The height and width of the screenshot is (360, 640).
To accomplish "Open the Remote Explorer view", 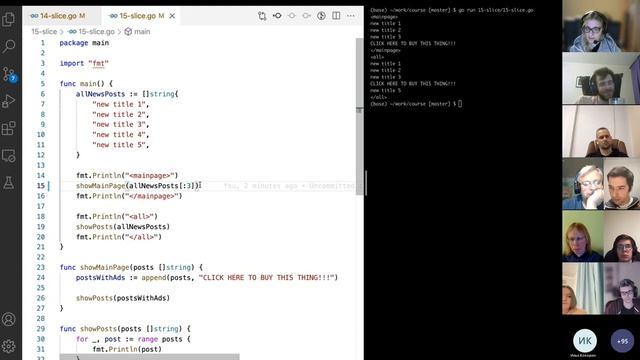I will coord(9,156).
